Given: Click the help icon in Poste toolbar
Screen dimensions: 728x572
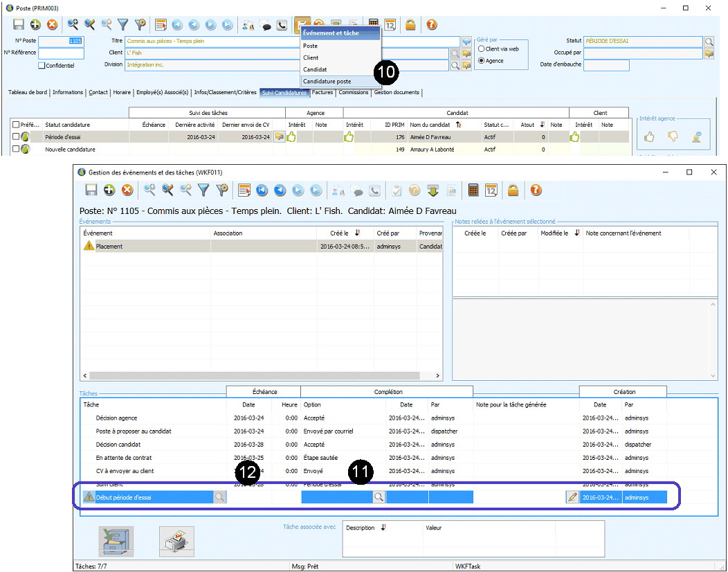Looking at the screenshot, I should [x=432, y=25].
